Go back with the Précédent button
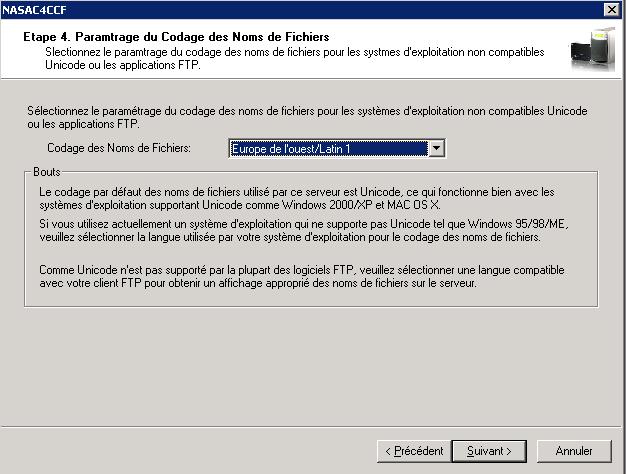 pyautogui.click(x=414, y=451)
